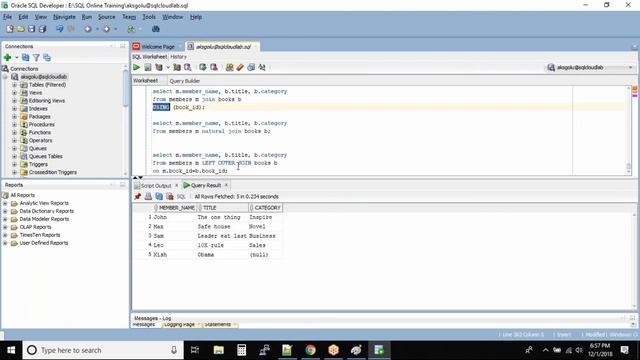Image resolution: width=640 pixels, height=360 pixels.
Task: Click the Unshared SQL Worksheet icon
Action: tap(229, 67)
